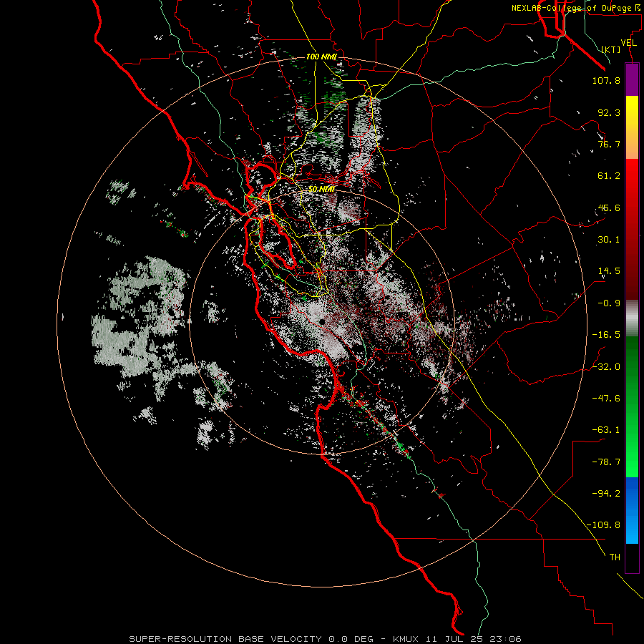Select the -47.6 scale value
Image resolution: width=644 pixels, height=644 pixels.
pos(606,399)
